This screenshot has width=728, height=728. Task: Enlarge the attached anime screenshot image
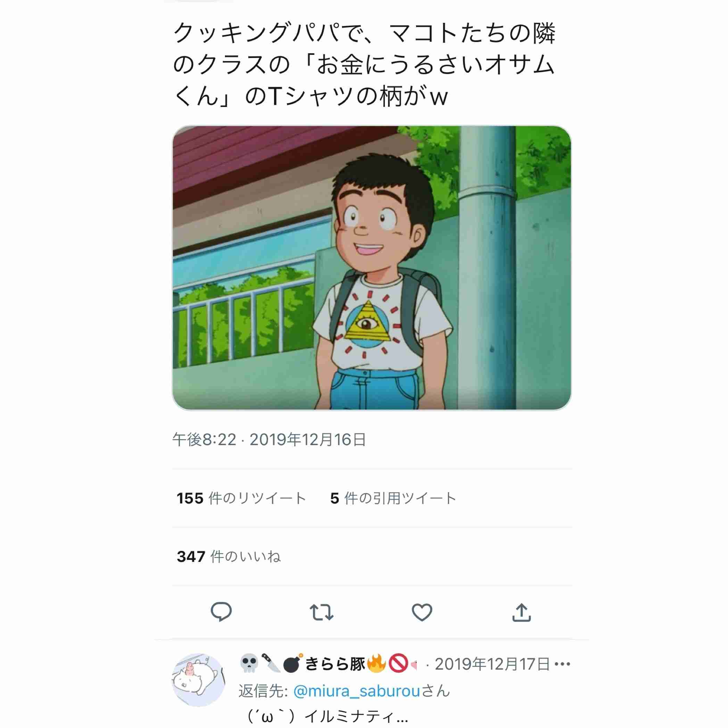(372, 268)
